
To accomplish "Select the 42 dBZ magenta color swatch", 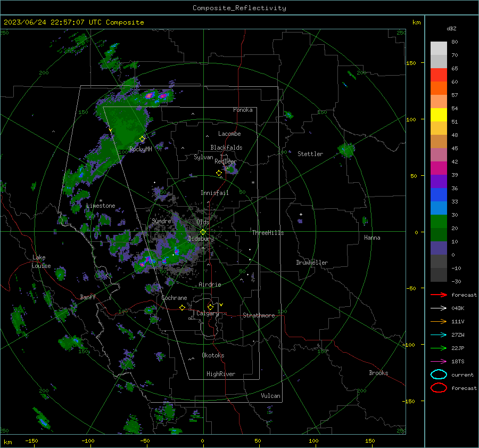I will coord(439,168).
